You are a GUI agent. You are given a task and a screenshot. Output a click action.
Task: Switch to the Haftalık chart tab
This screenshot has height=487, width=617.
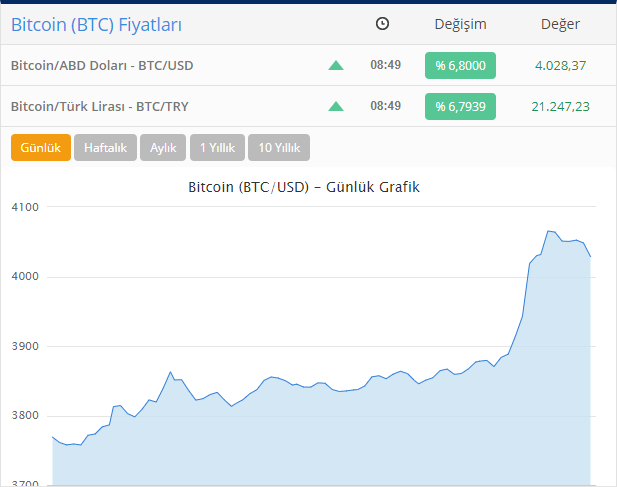[x=105, y=148]
